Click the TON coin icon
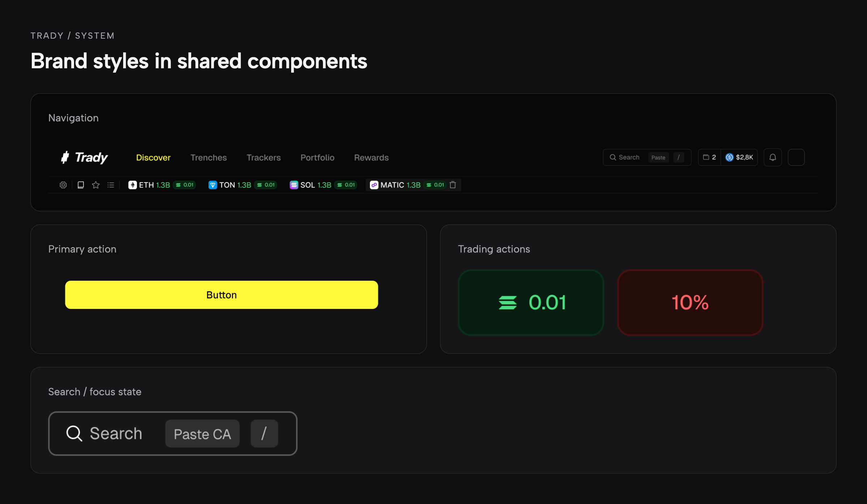 click(213, 185)
